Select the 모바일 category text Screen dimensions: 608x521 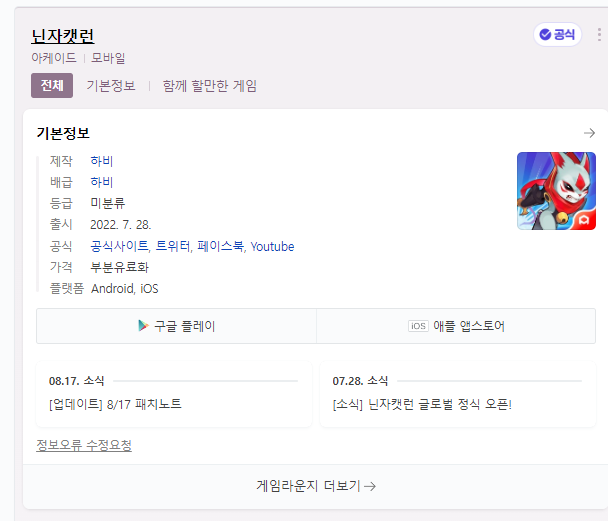(108, 58)
